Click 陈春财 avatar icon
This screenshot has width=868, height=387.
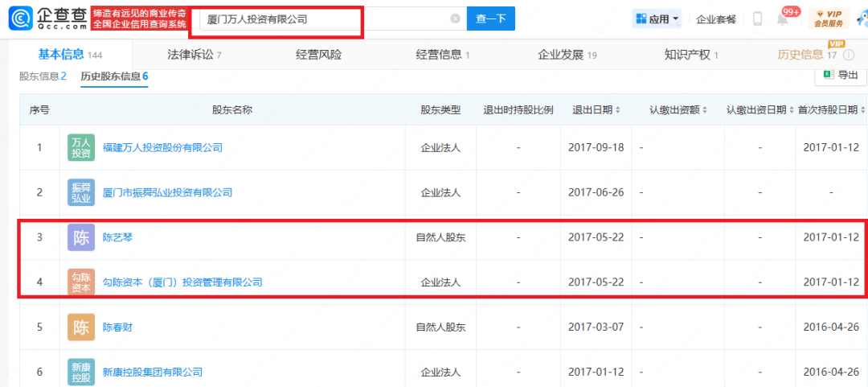(81, 327)
